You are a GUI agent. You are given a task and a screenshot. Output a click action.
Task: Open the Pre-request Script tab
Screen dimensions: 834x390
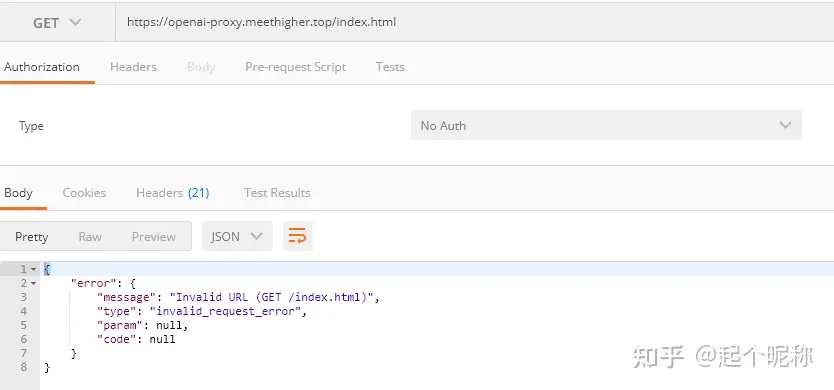pyautogui.click(x=296, y=67)
